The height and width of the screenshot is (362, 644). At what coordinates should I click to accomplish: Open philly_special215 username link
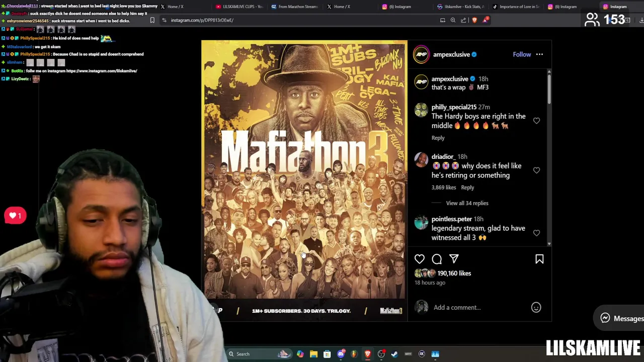point(454,107)
